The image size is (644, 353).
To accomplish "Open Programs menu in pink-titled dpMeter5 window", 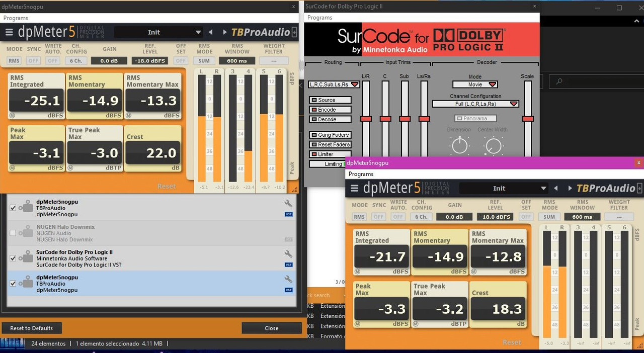I will (361, 174).
